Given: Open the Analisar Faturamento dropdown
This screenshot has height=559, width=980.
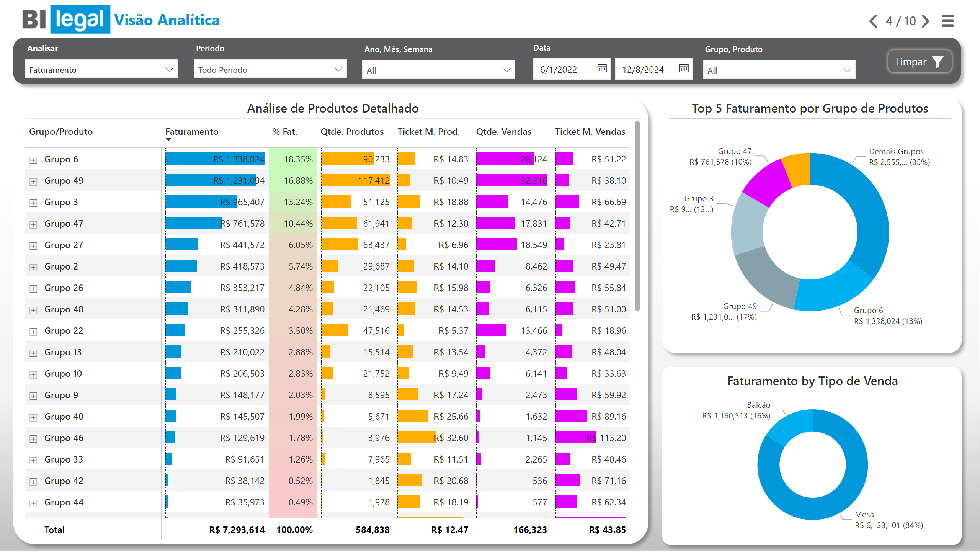Looking at the screenshot, I should (101, 69).
